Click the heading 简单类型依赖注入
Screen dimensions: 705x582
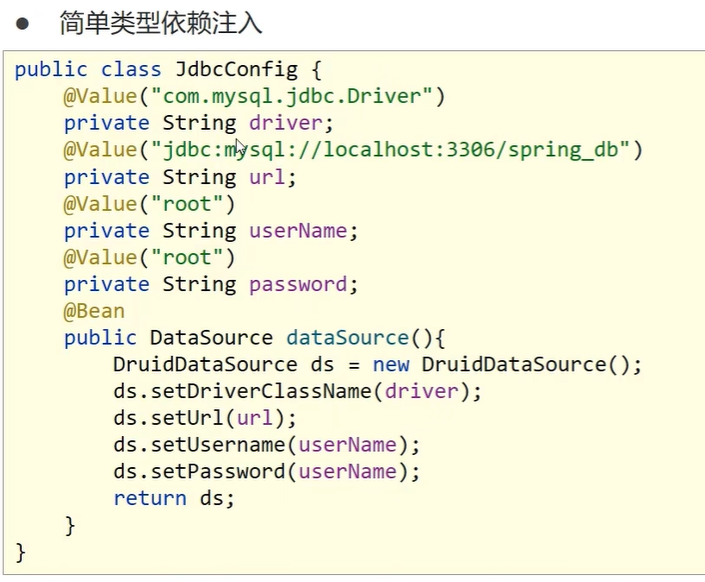click(x=161, y=23)
